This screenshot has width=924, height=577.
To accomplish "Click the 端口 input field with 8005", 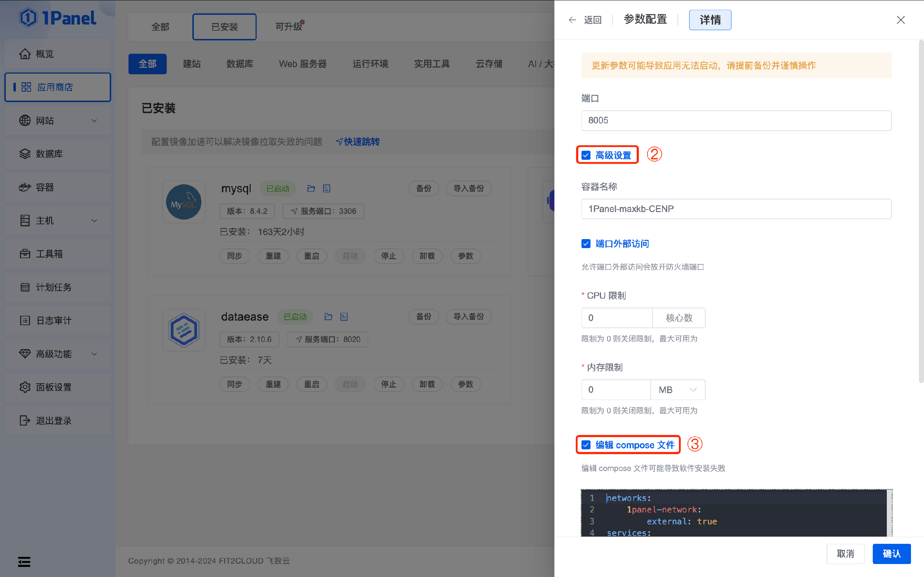I will point(736,120).
